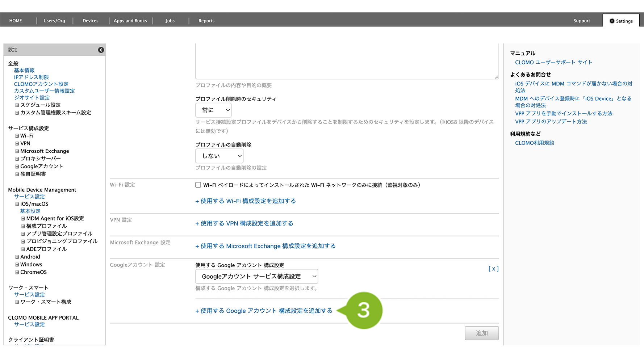644x362 pixels.
Task: Expand the Wi-Fi tree node plus icon
Action: [17, 136]
